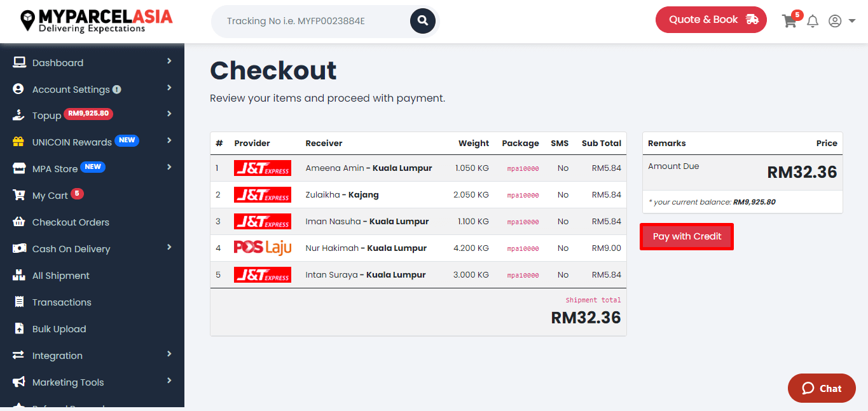Click the Checkout Orders basket icon
Viewport: 868px width, 411px height.
(19, 222)
